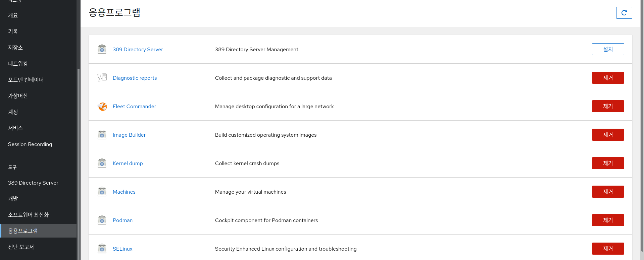The image size is (644, 260).
Task: Open the Diagnostic reports link
Action: (135, 78)
